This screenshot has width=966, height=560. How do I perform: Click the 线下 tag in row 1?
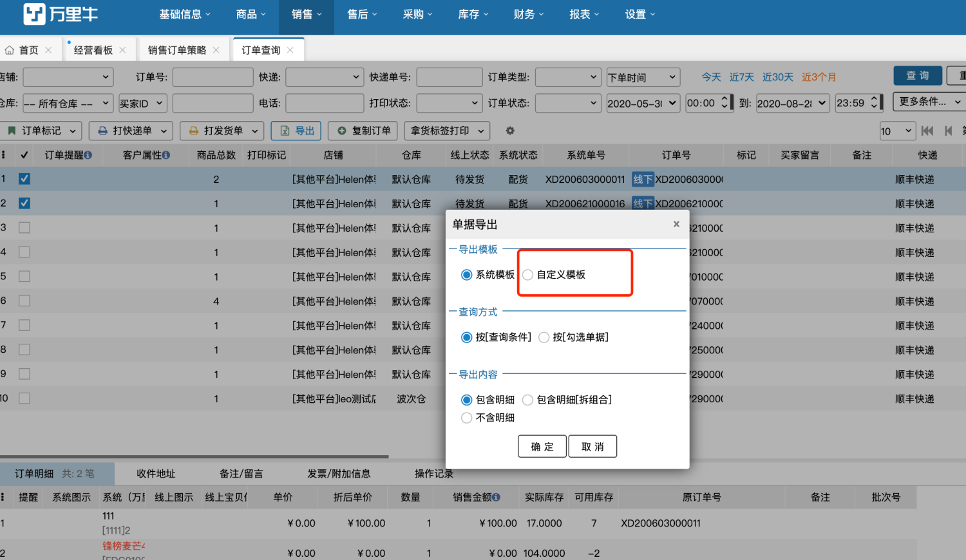(x=643, y=180)
